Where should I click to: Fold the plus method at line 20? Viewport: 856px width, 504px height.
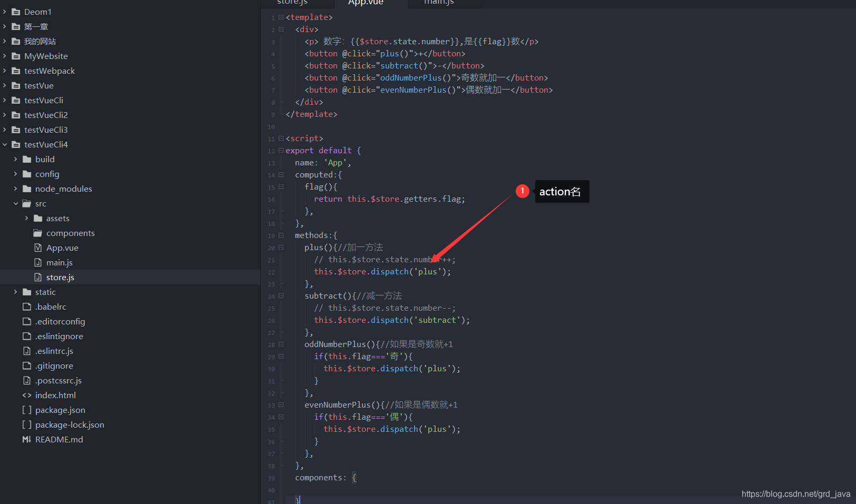[x=281, y=248]
